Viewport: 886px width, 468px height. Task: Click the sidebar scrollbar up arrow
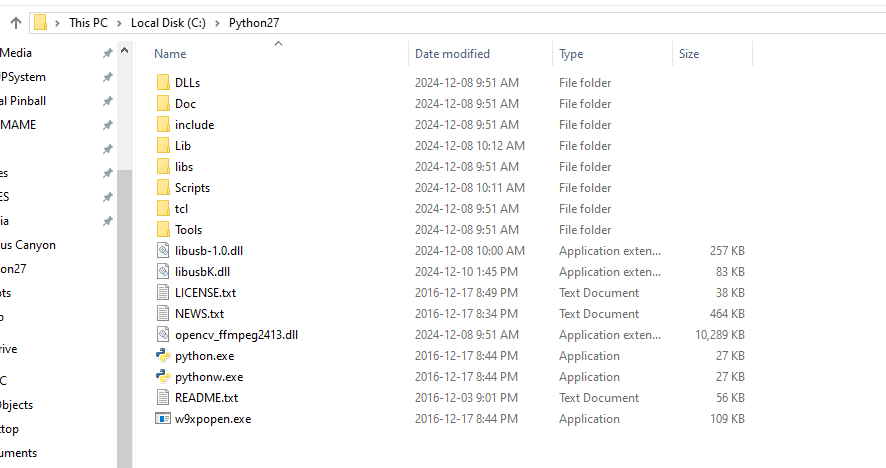tap(125, 50)
